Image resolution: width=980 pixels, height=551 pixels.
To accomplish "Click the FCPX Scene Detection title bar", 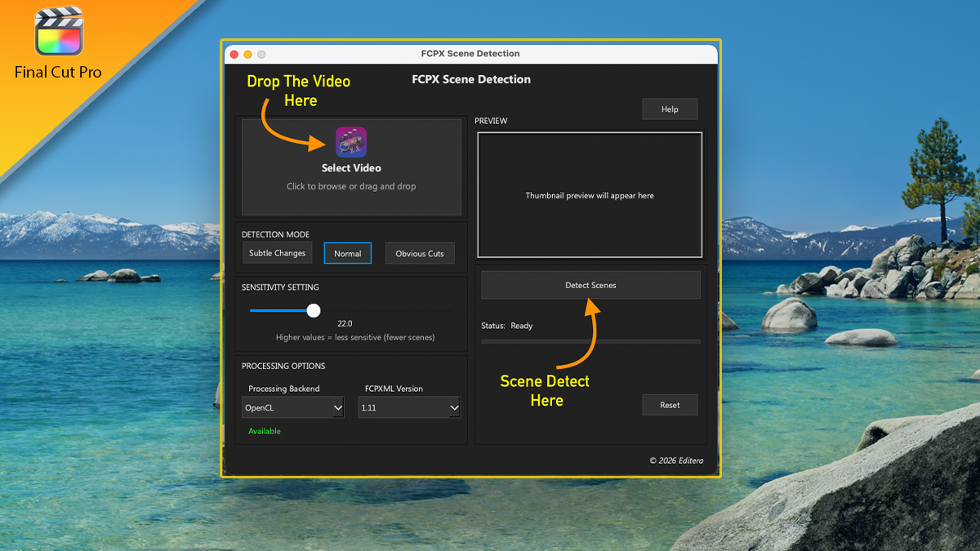I will point(470,54).
